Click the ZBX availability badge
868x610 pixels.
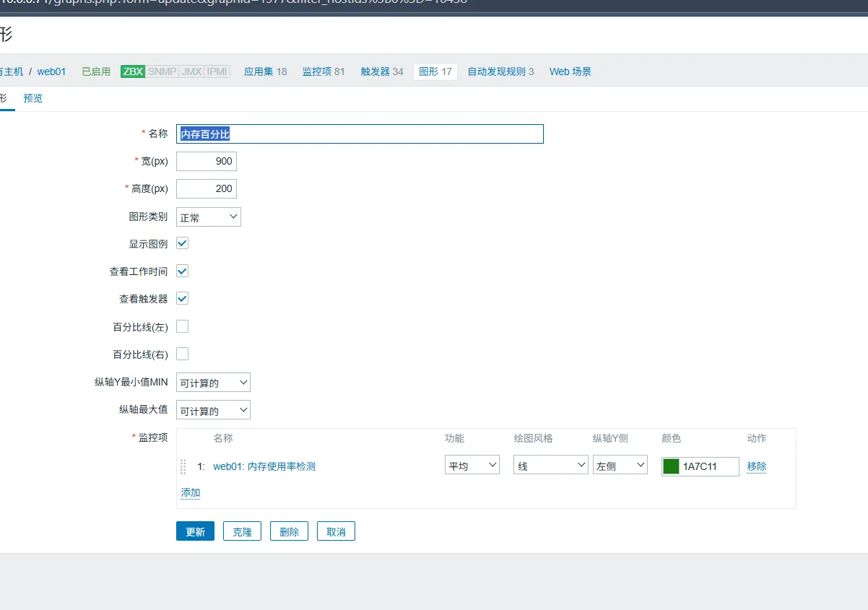pyautogui.click(x=133, y=71)
